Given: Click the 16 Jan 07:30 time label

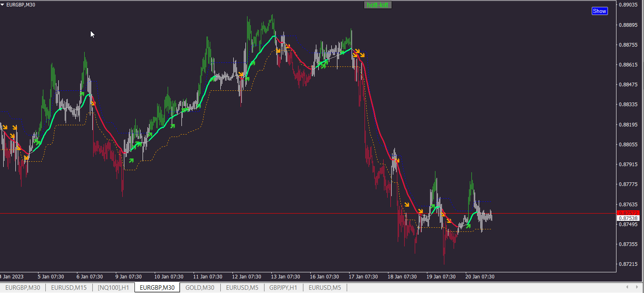Looking at the screenshot, I should coord(324,277).
